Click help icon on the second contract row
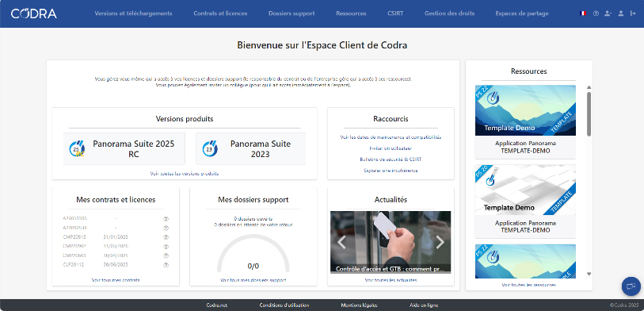The width and height of the screenshot is (644, 311). point(166,228)
